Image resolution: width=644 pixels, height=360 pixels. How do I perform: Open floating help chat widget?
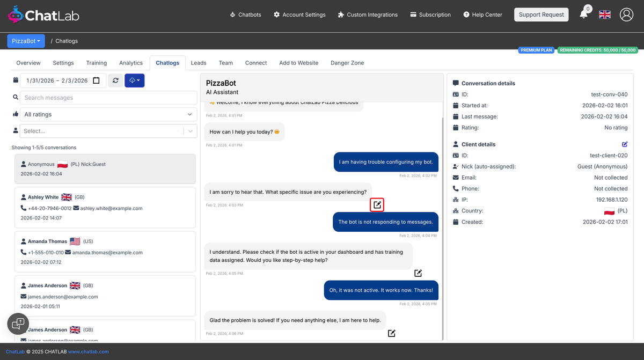tap(18, 324)
